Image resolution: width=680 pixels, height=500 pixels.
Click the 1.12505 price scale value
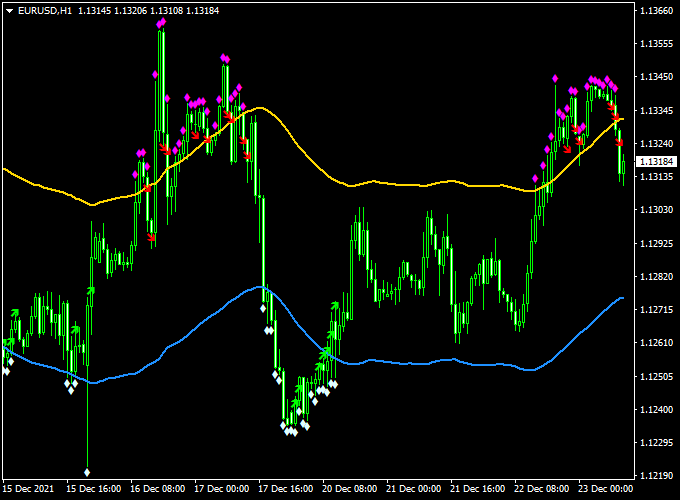point(657,376)
